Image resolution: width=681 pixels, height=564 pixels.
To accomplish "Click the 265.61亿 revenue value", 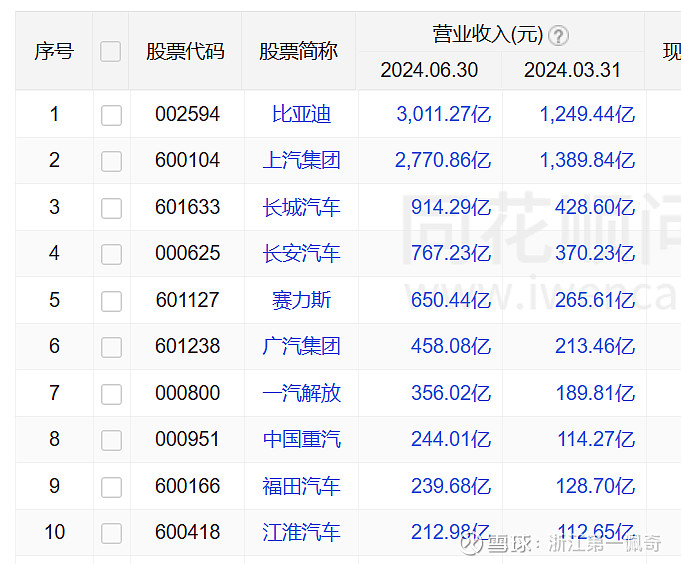I will tap(595, 300).
